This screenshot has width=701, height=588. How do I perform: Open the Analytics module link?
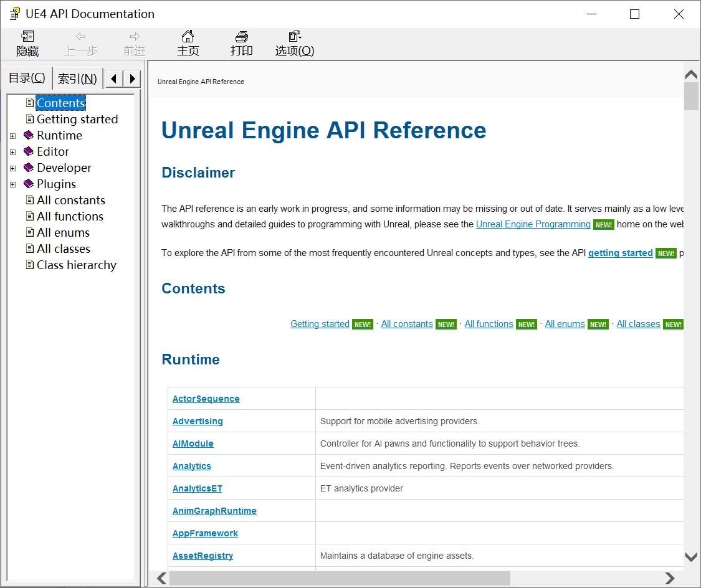click(192, 466)
